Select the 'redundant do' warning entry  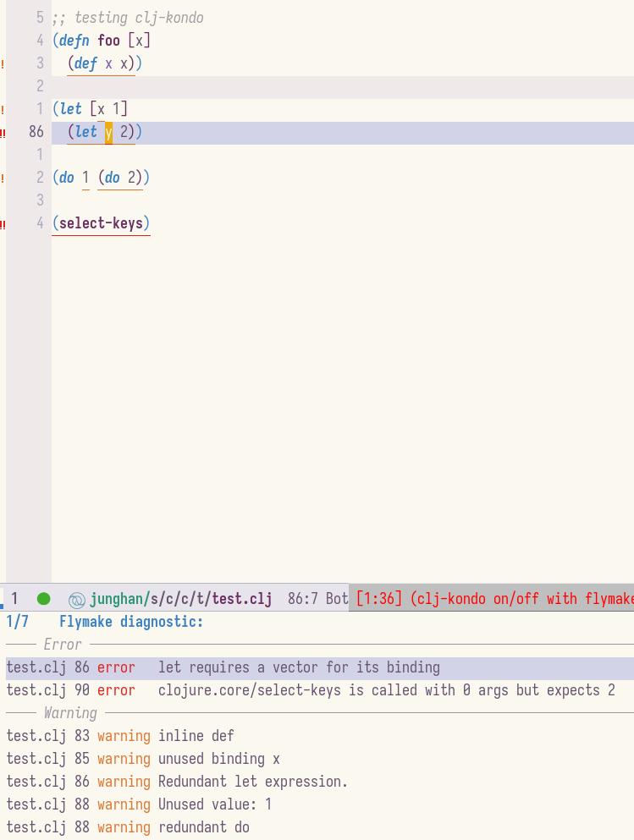click(x=204, y=827)
